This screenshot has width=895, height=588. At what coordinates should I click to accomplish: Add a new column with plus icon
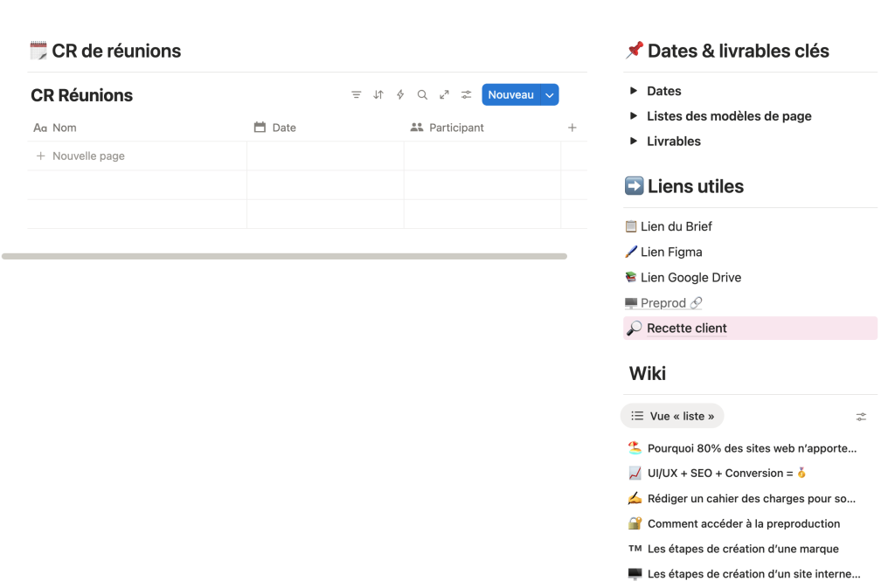point(572,128)
